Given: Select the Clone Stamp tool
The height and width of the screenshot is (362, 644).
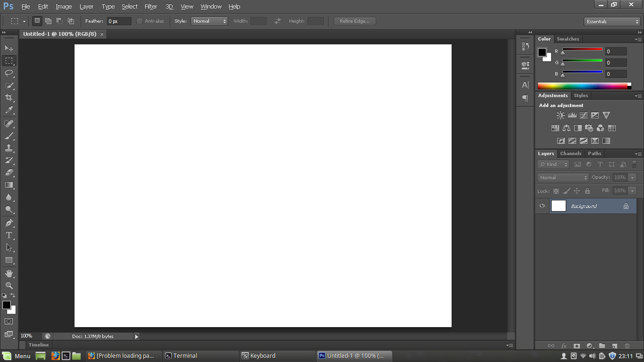Looking at the screenshot, I should [x=9, y=147].
